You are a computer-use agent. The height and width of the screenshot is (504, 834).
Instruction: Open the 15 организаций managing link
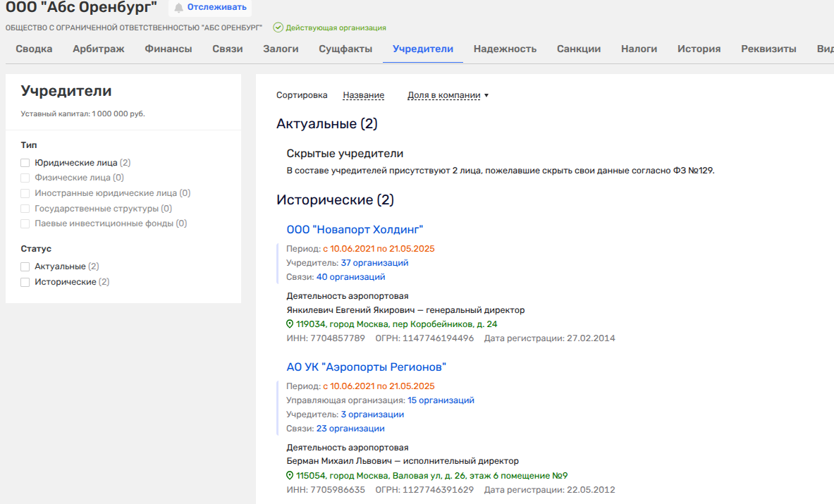[x=441, y=400]
